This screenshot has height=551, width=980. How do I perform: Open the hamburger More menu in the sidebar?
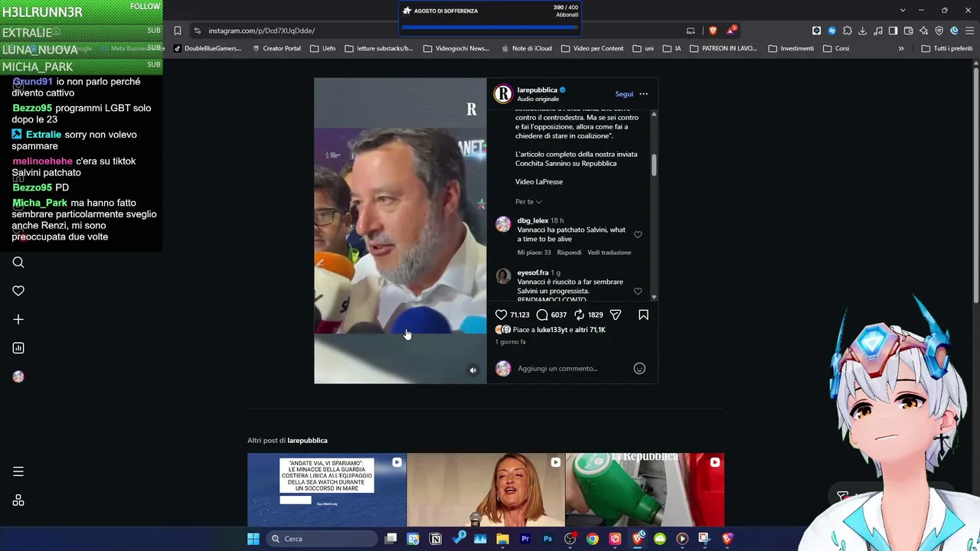point(18,471)
